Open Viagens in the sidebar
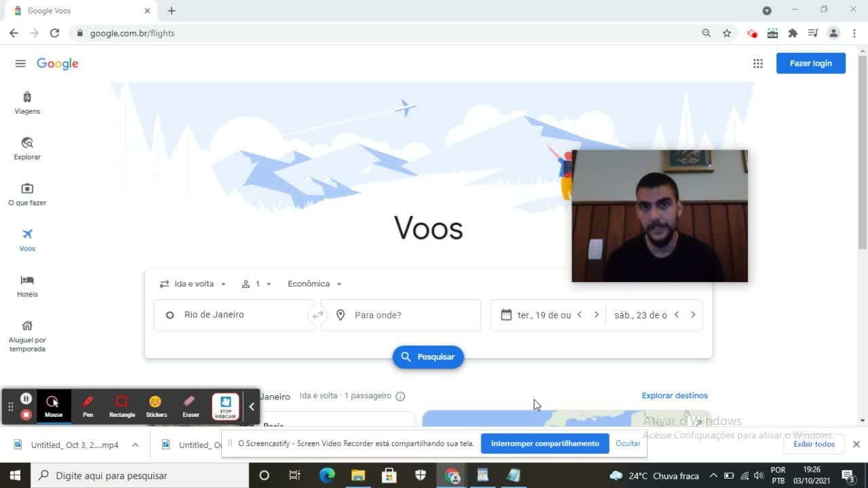 [27, 103]
